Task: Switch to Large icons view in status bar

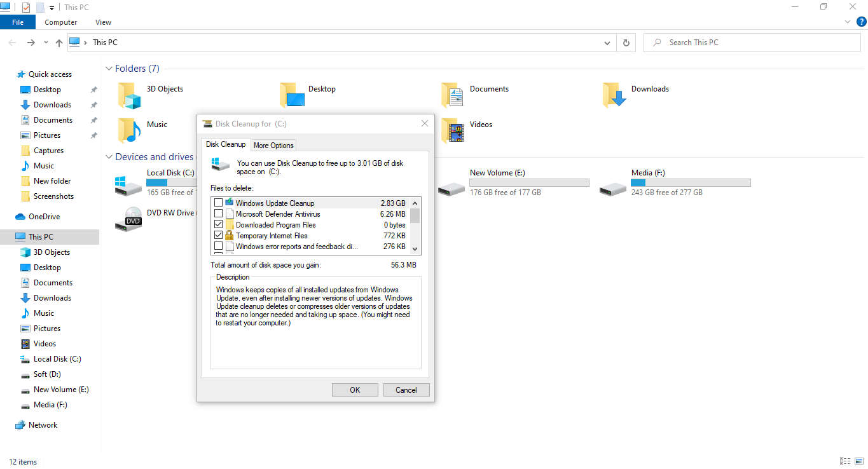Action: tap(858, 461)
